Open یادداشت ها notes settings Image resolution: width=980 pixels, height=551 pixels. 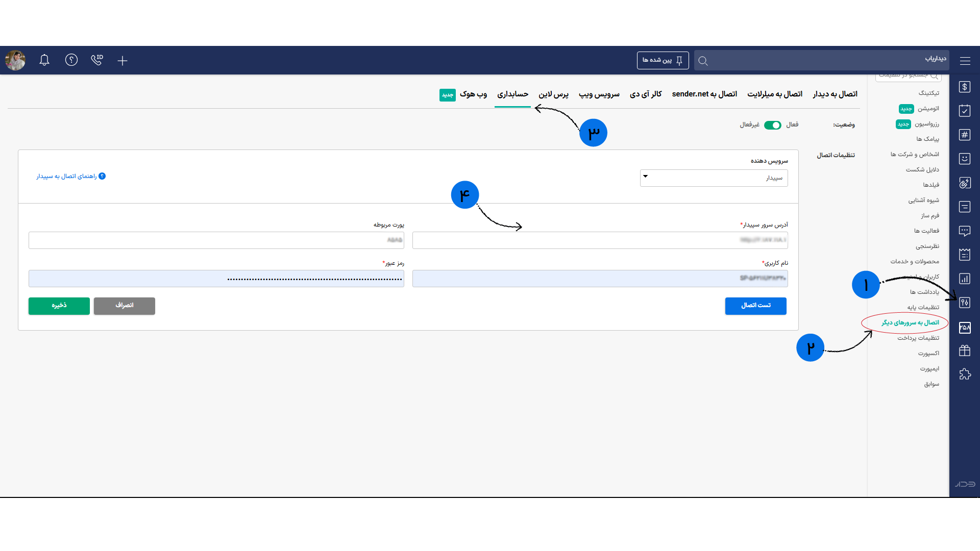pyautogui.click(x=924, y=292)
